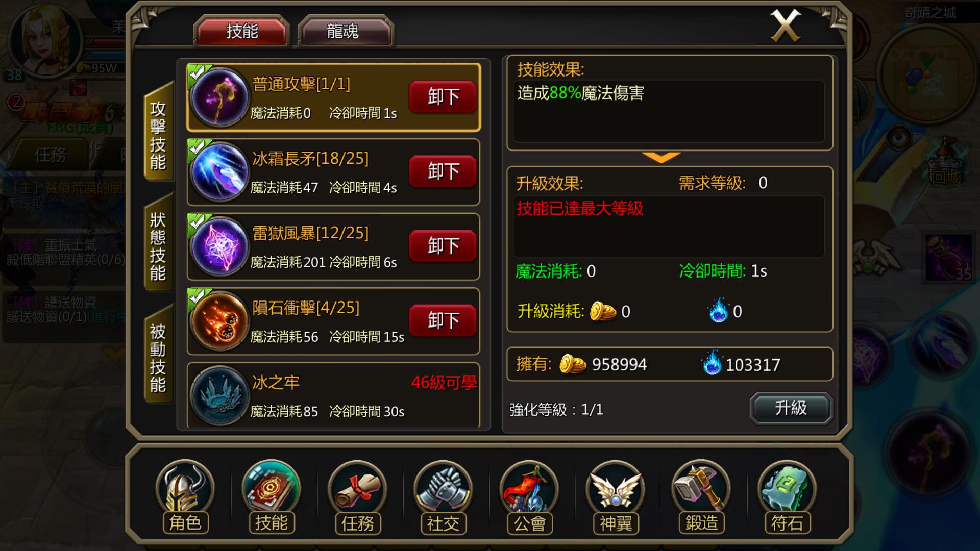Unequip 雷獄風暴 with its 卸下 button
980x551 pixels.
[443, 246]
